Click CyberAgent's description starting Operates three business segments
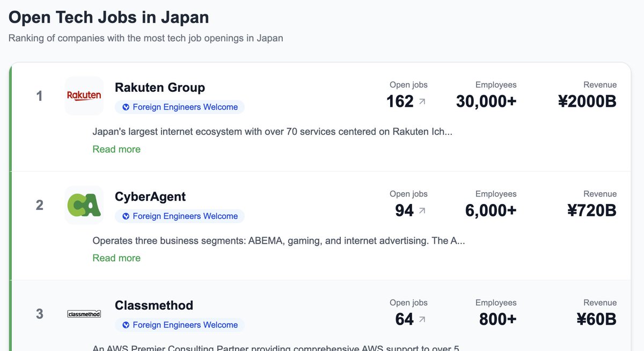The image size is (644, 351). point(279,240)
